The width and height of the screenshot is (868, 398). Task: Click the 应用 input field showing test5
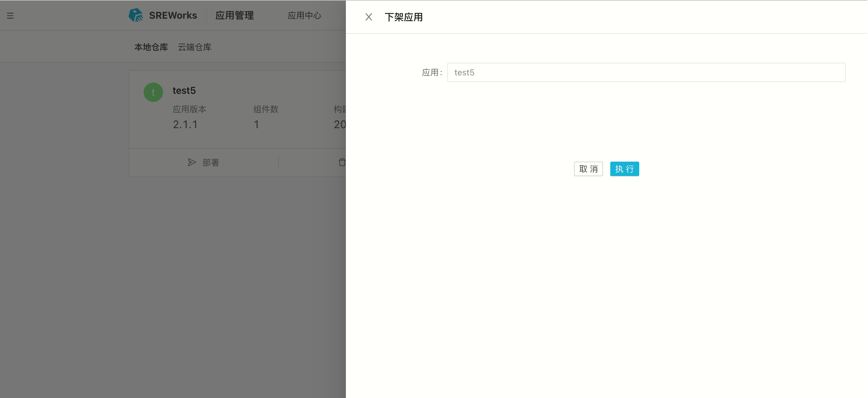click(646, 72)
